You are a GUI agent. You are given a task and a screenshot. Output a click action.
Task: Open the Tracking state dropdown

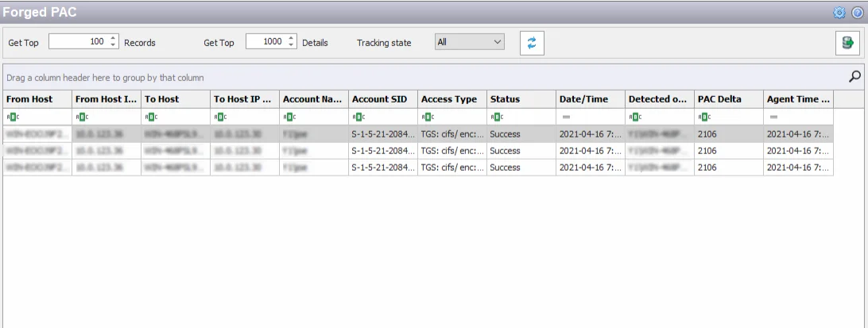click(x=470, y=41)
